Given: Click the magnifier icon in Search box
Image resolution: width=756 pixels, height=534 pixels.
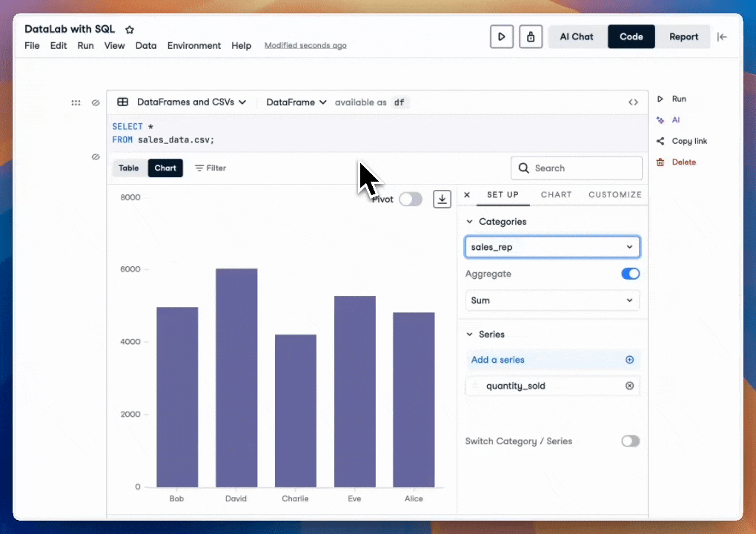Looking at the screenshot, I should pyautogui.click(x=523, y=168).
